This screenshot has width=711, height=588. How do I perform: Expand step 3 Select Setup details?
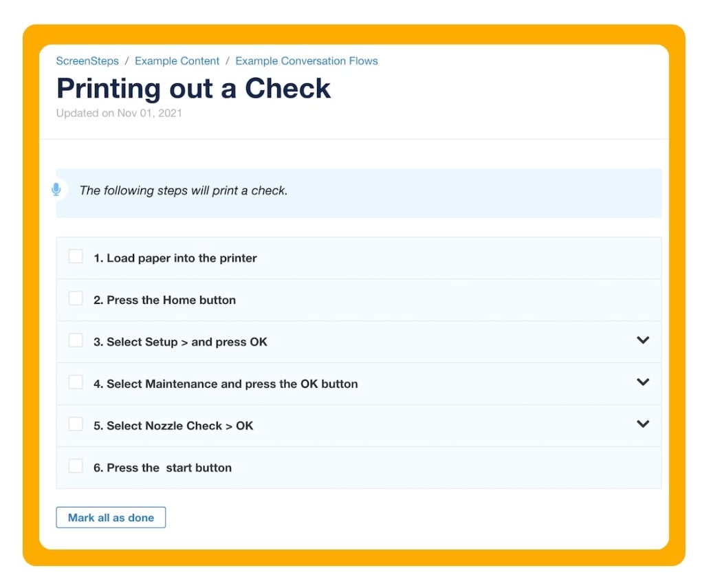click(x=643, y=340)
